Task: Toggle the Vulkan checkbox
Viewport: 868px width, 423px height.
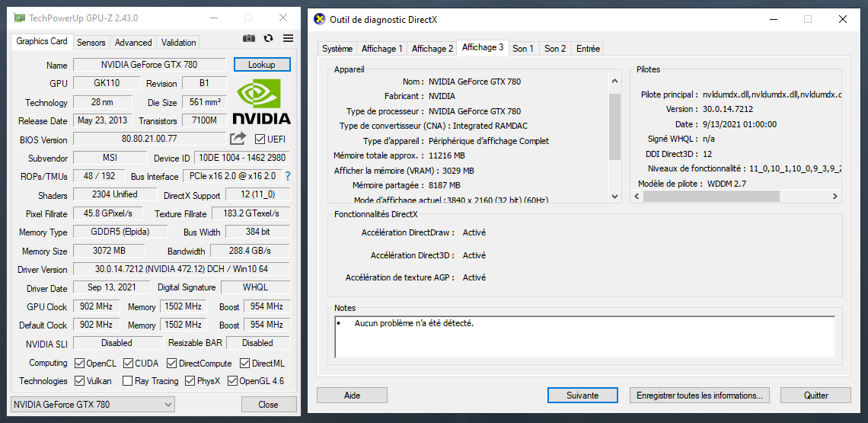Action: (x=79, y=381)
